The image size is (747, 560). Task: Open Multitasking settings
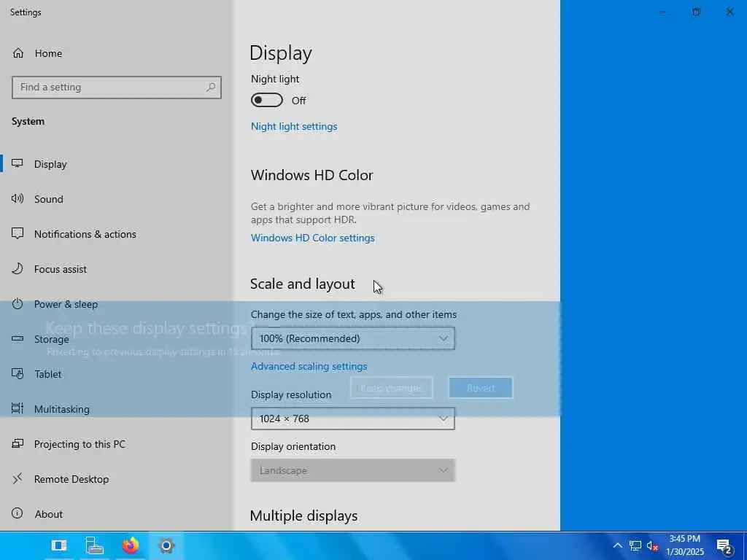pos(61,409)
